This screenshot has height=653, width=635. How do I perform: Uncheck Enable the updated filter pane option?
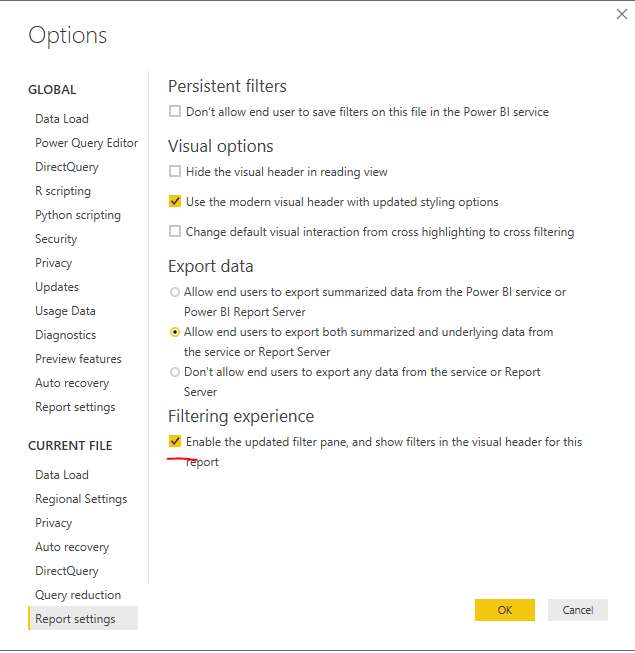pyautogui.click(x=175, y=441)
